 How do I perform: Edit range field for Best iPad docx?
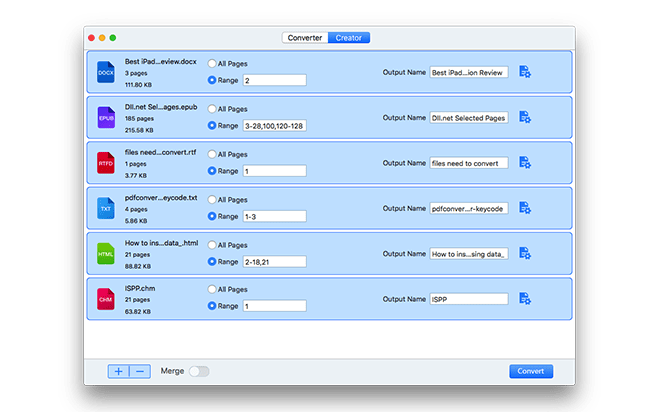pyautogui.click(x=274, y=80)
